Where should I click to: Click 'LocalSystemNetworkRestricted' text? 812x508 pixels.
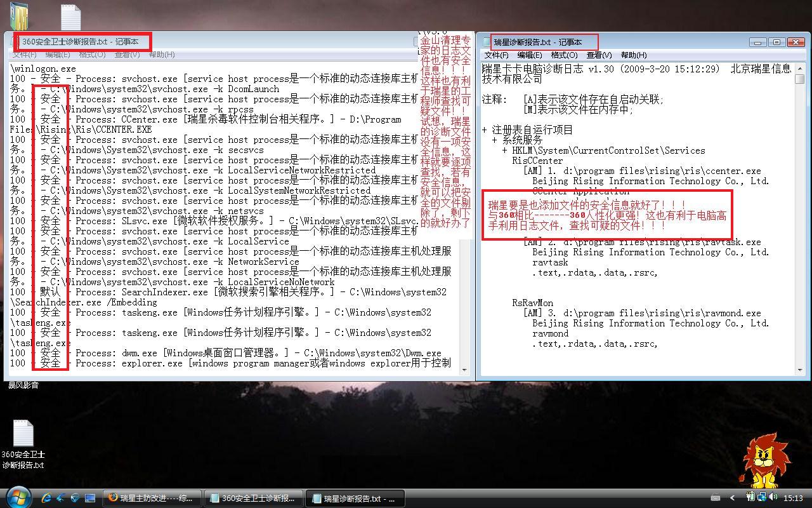click(x=299, y=190)
